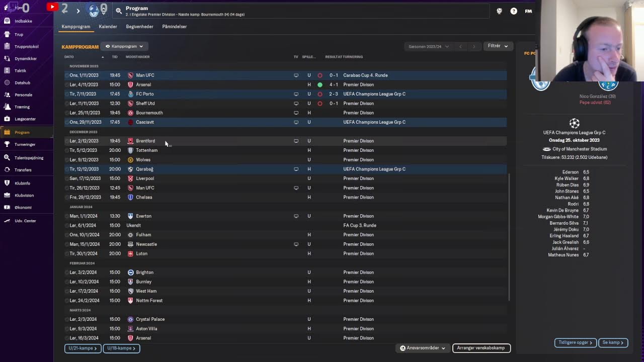Expand the U/21-kampe button
Screen dimensions: 644x362
coord(83,348)
